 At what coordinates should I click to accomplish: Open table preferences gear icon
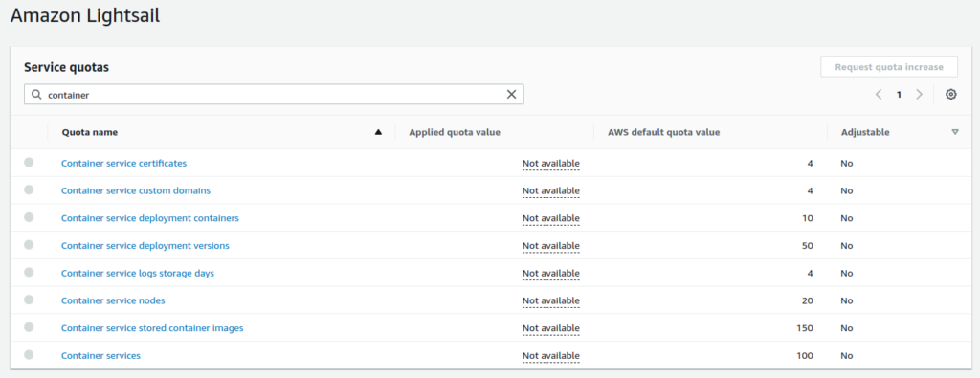click(950, 95)
